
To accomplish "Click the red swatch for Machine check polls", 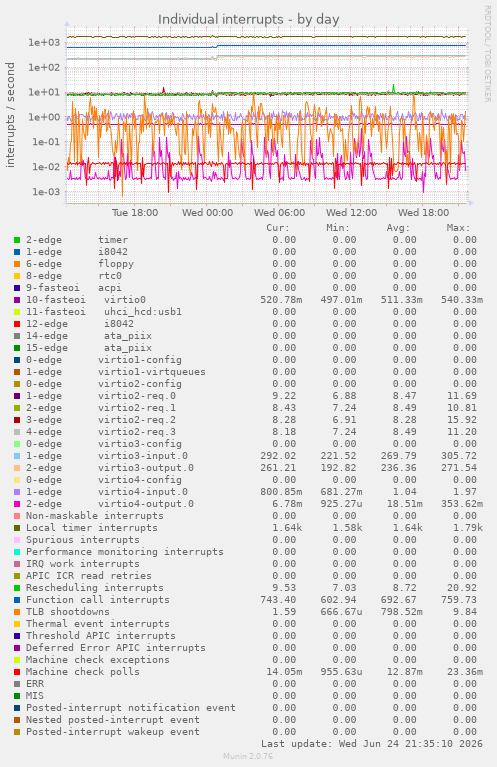I will [17, 672].
